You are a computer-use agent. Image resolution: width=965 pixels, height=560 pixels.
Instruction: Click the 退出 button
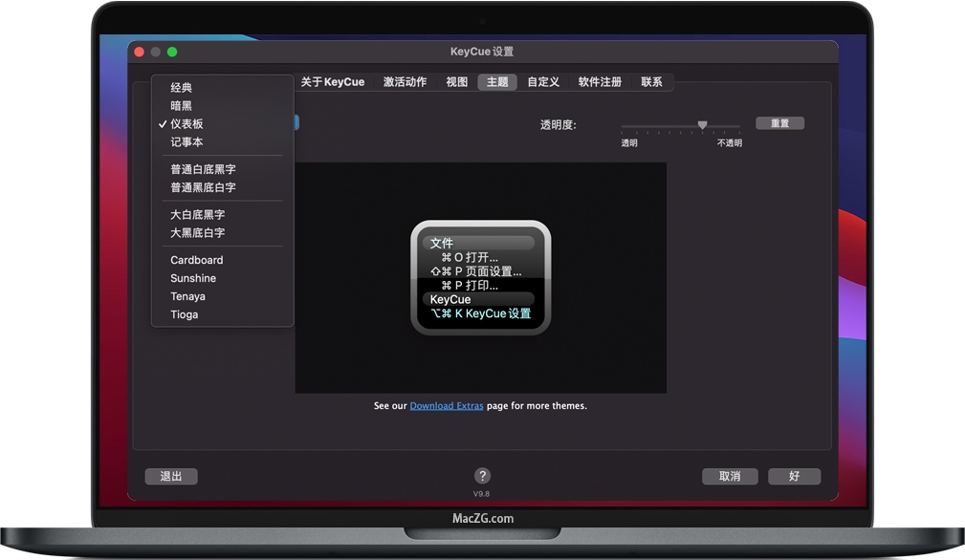pyautogui.click(x=171, y=476)
